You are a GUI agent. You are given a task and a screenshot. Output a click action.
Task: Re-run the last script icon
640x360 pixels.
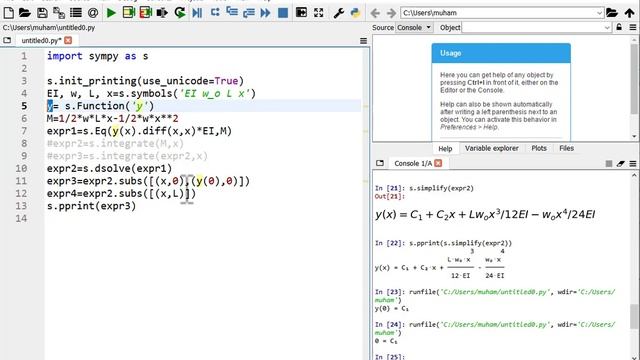coord(180,13)
